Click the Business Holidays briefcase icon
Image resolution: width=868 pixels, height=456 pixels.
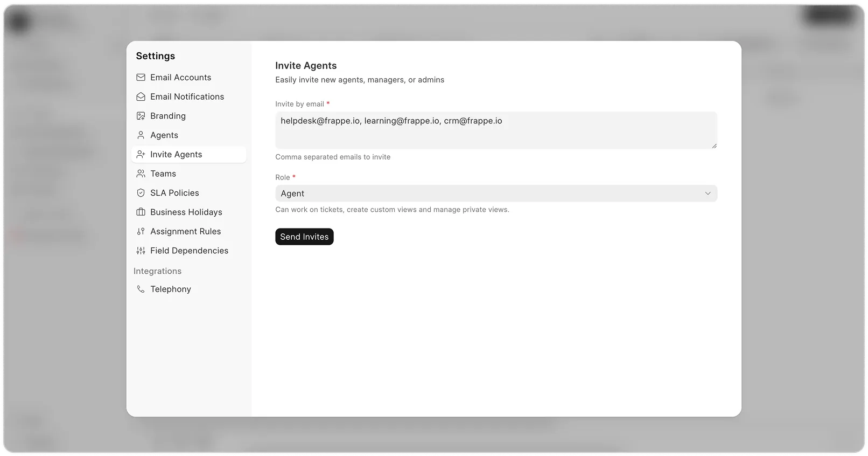coord(141,212)
